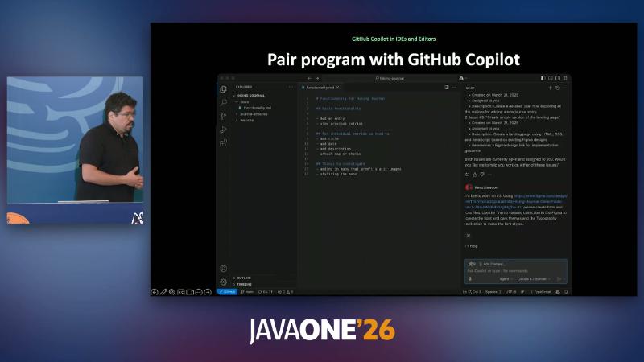Open the Manage gear icon in the activity bar
Screen dimensions: 644x362
click(x=224, y=282)
